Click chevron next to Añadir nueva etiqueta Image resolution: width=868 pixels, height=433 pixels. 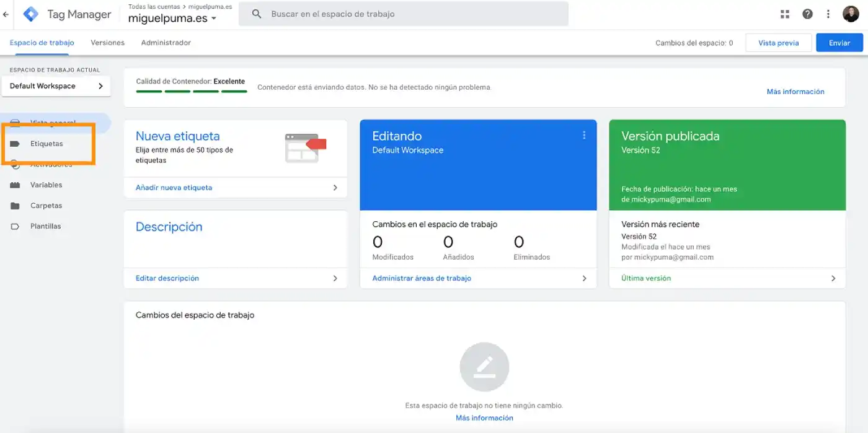335,188
